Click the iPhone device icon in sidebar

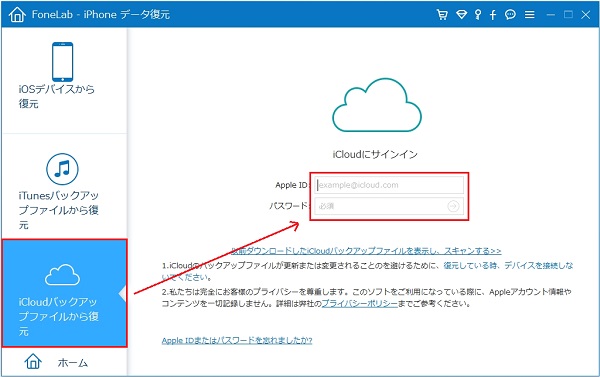coord(62,62)
